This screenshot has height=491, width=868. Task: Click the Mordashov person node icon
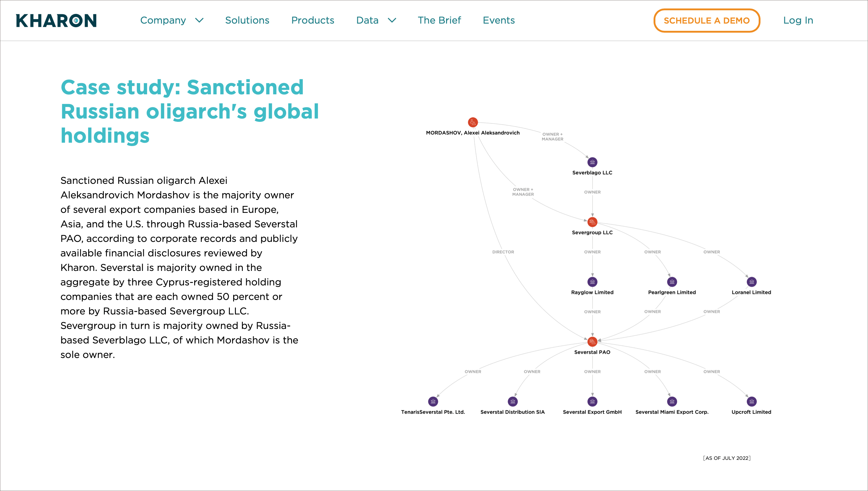tap(473, 122)
